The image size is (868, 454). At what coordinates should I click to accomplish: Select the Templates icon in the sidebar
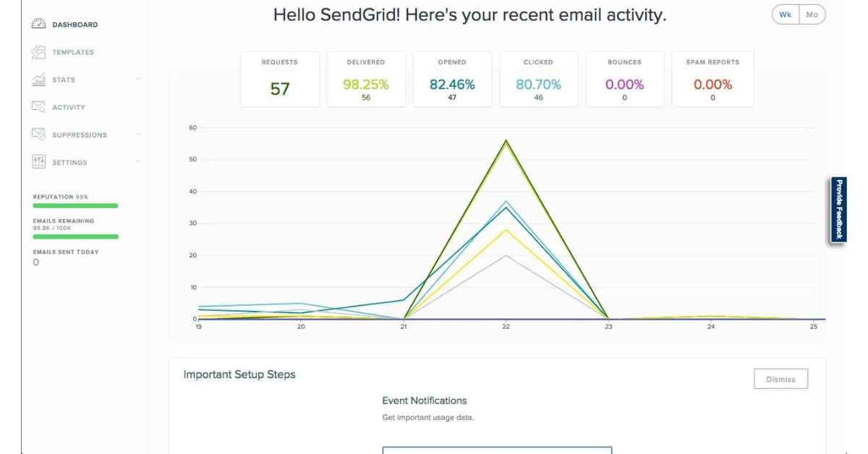click(38, 51)
